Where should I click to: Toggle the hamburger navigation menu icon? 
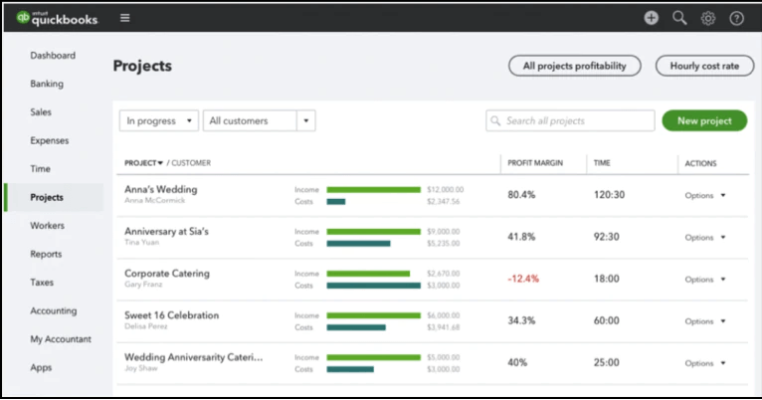tap(125, 18)
